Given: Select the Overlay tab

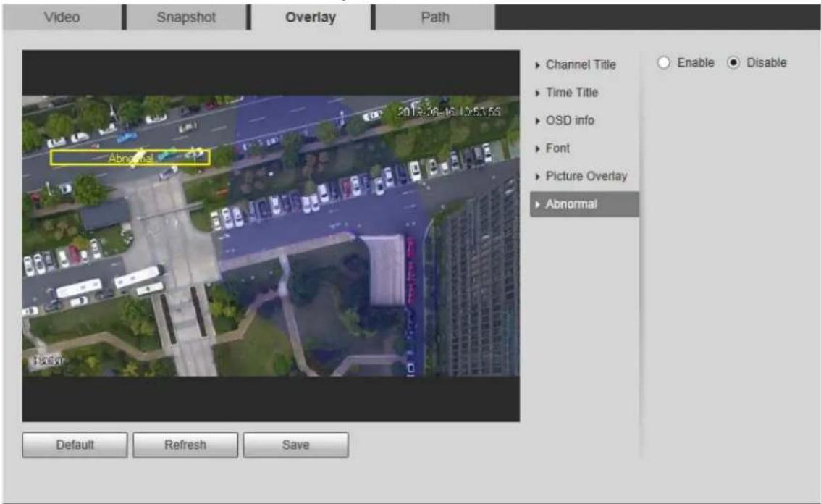Looking at the screenshot, I should pos(311,17).
